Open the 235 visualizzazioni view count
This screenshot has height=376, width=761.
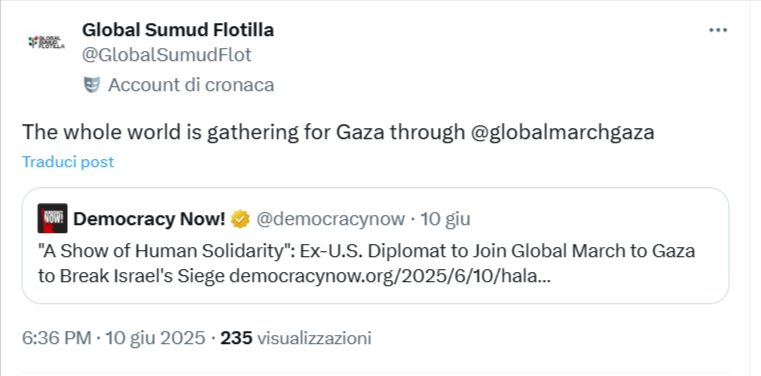click(296, 338)
